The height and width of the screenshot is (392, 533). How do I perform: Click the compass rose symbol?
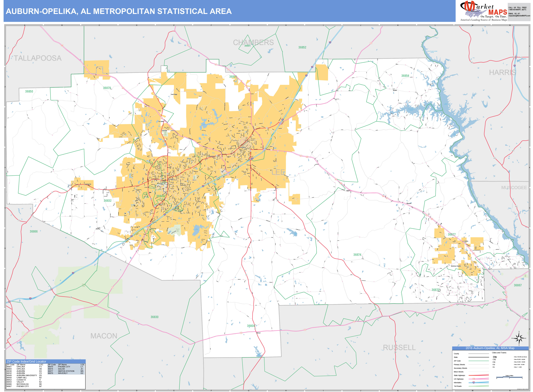(x=519, y=338)
